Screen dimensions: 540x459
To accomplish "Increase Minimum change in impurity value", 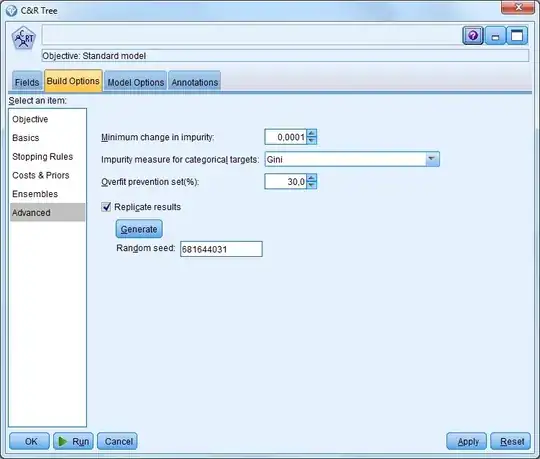I will 311,133.
